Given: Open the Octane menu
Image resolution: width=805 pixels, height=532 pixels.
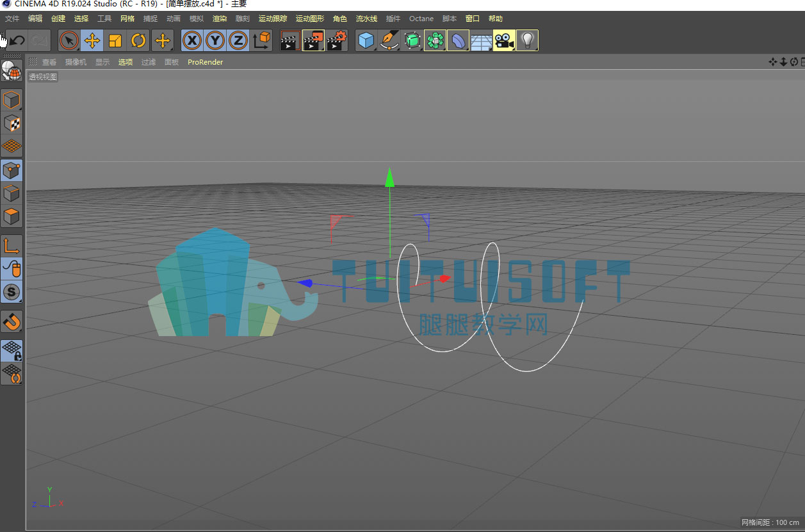Looking at the screenshot, I should [421, 19].
